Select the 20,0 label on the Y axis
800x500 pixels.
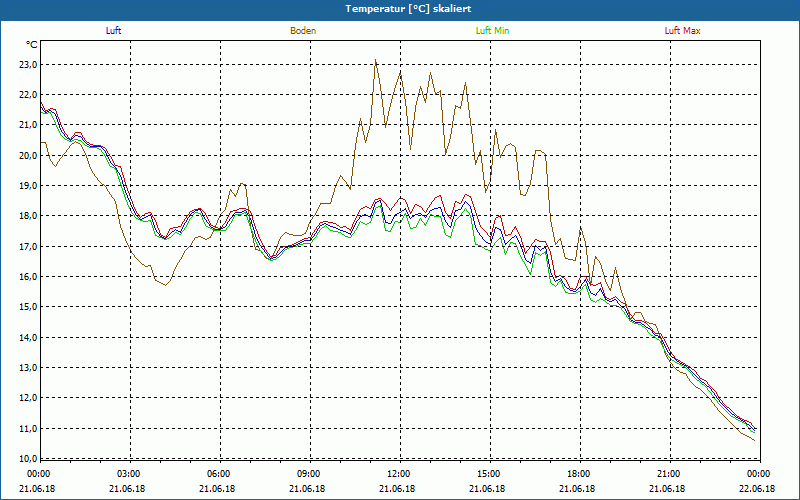[x=26, y=156]
